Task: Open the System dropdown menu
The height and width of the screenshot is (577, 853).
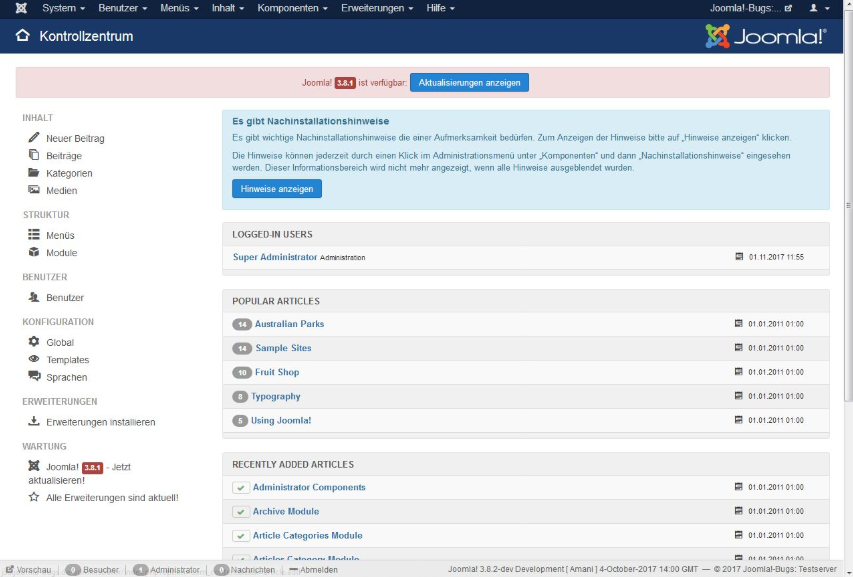Action: pyautogui.click(x=62, y=9)
